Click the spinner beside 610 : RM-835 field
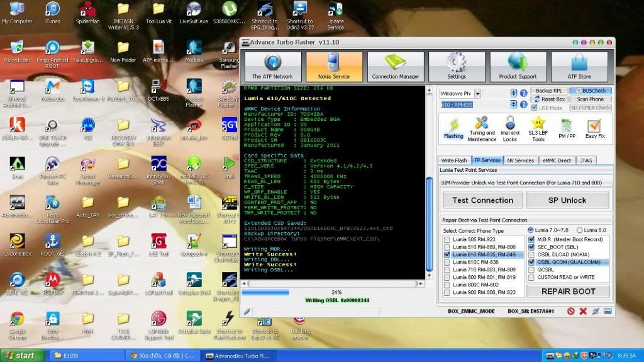The image size is (644, 362). pyautogui.click(x=513, y=105)
